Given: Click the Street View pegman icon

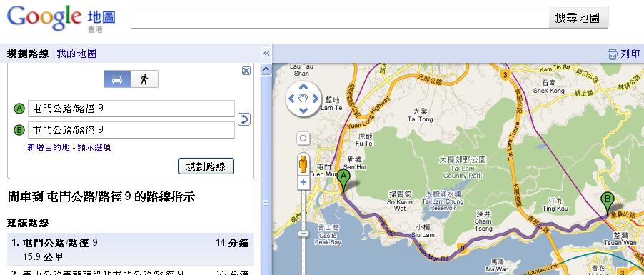Looking at the screenshot, I should pyautogui.click(x=303, y=164).
